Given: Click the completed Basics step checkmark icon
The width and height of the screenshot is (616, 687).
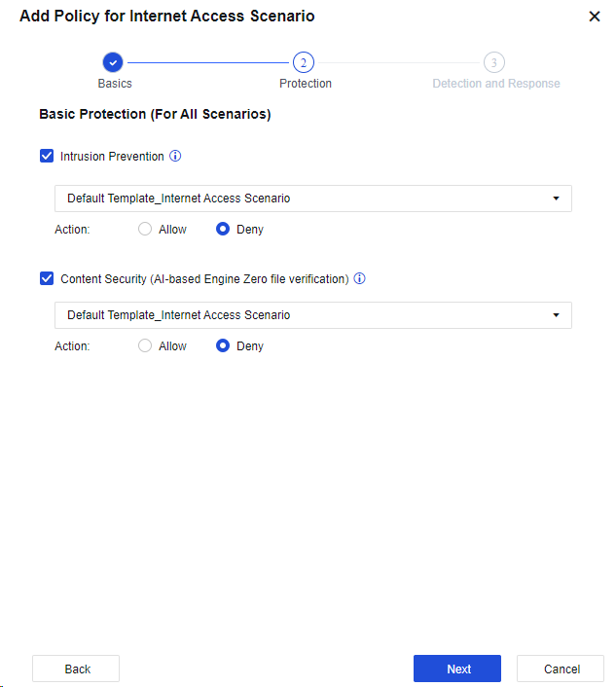Looking at the screenshot, I should tap(113, 62).
